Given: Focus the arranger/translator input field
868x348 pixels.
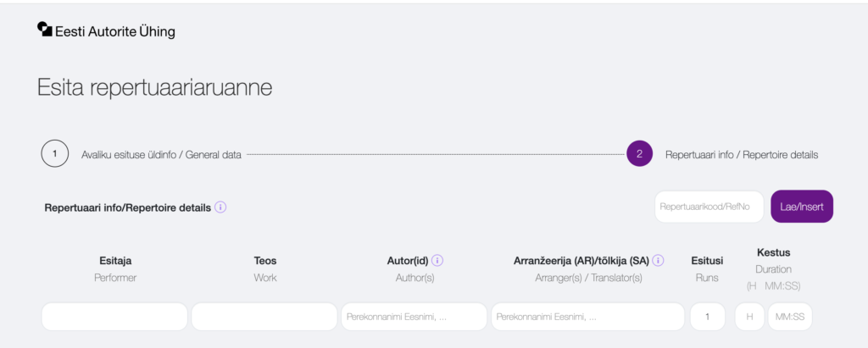Looking at the screenshot, I should click(x=588, y=317).
